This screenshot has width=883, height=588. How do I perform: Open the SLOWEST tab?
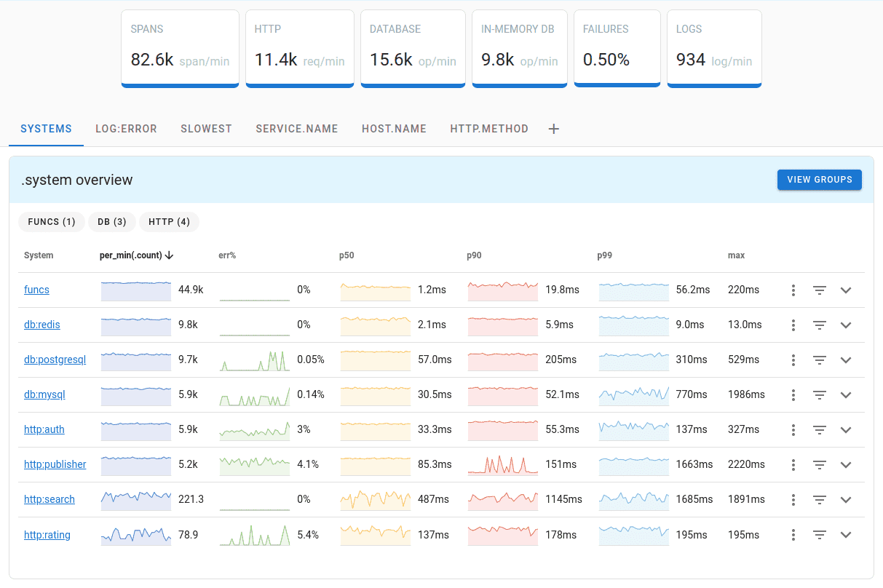pos(206,129)
